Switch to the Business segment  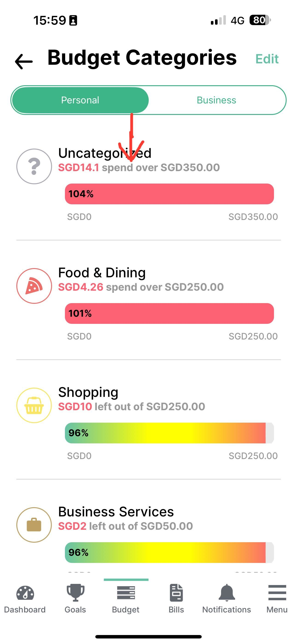(x=216, y=100)
